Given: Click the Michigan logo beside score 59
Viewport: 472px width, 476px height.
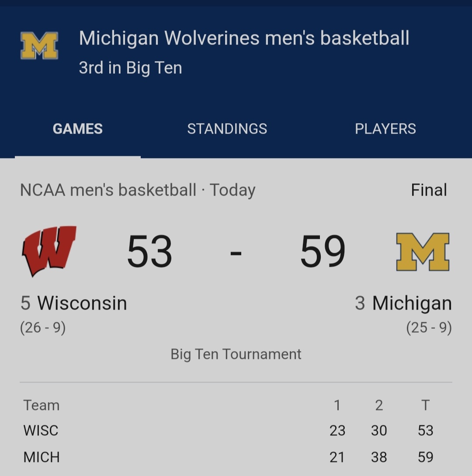Looking at the screenshot, I should [423, 252].
